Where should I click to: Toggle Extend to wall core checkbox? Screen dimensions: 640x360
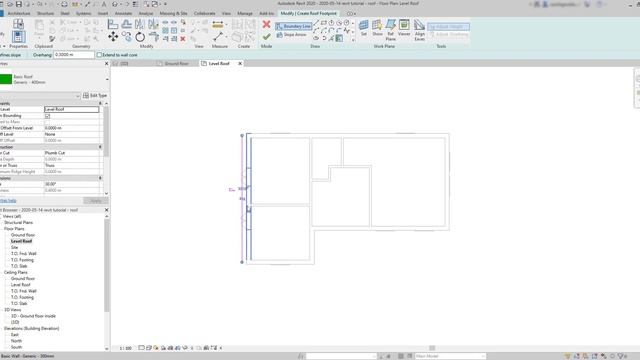click(x=99, y=55)
